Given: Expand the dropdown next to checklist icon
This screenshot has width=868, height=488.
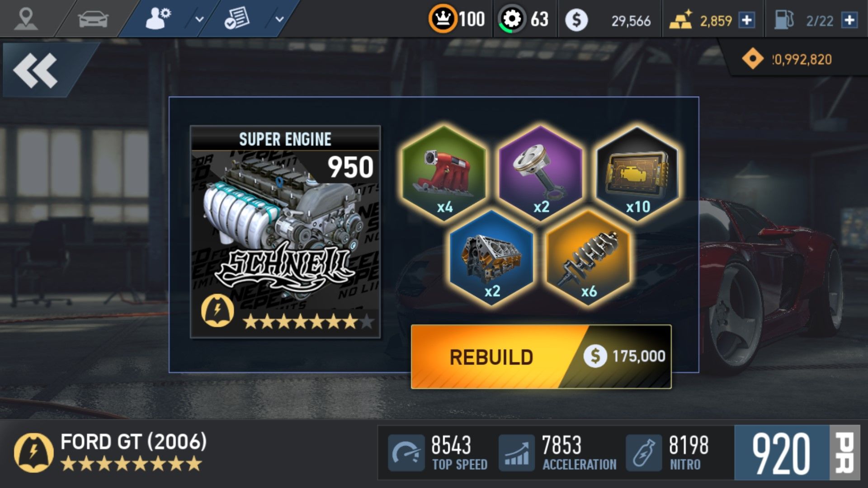Looking at the screenshot, I should pyautogui.click(x=279, y=19).
